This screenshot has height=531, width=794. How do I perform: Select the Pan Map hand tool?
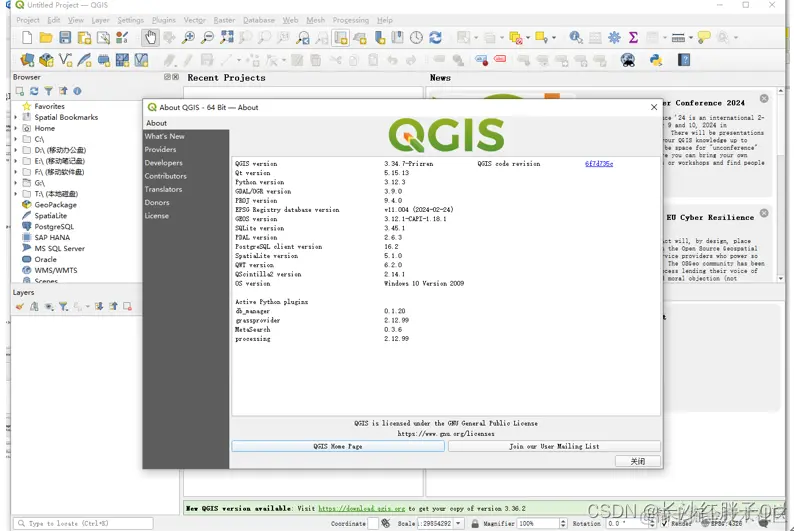click(150, 38)
